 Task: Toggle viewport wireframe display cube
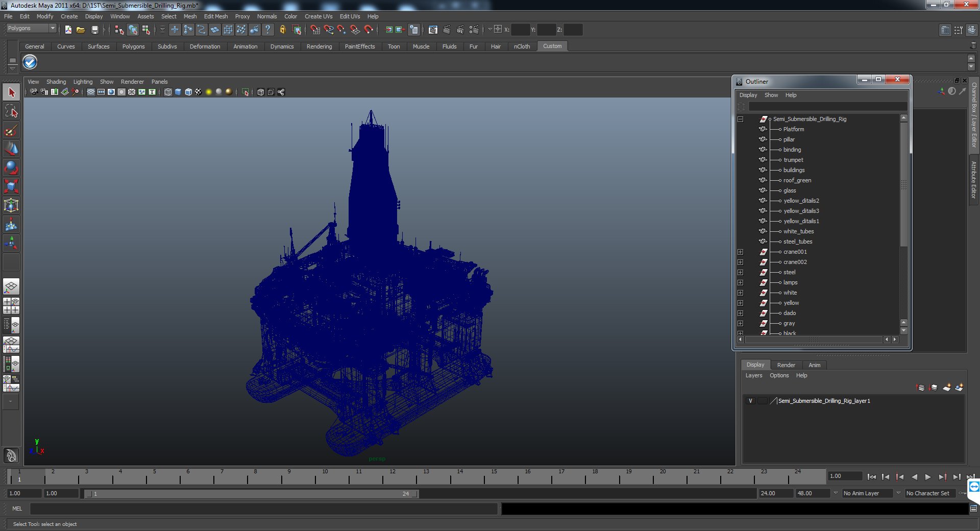pos(168,92)
